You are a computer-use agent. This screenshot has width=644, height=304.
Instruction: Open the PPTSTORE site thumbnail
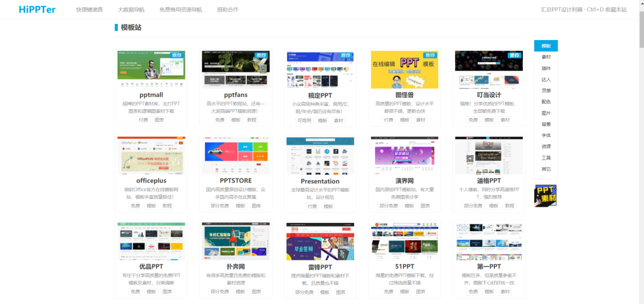236,156
